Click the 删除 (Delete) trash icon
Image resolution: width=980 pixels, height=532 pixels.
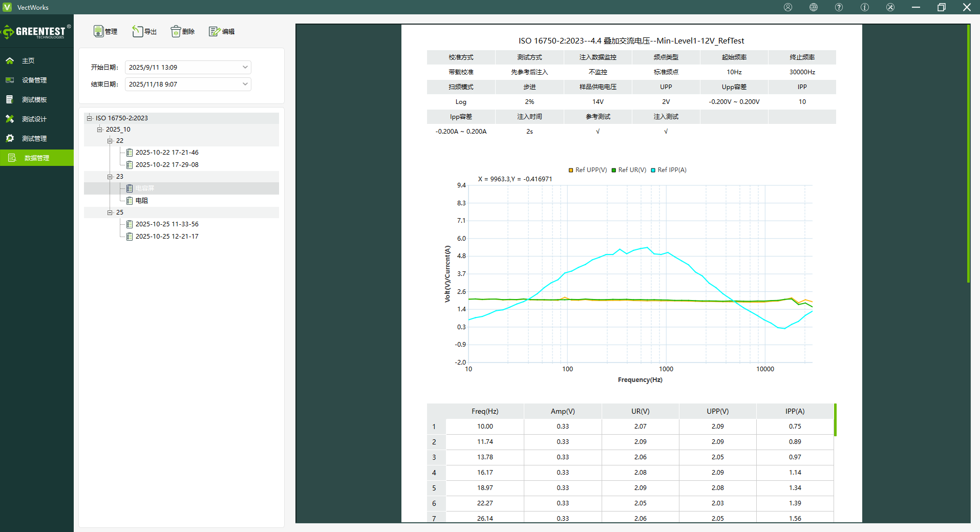176,31
